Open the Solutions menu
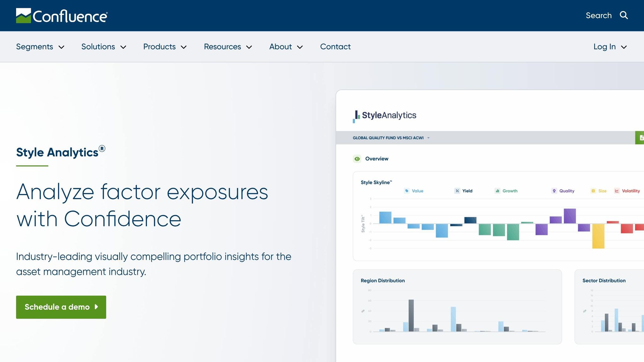Screen dimensions: 644x362 tap(98, 47)
